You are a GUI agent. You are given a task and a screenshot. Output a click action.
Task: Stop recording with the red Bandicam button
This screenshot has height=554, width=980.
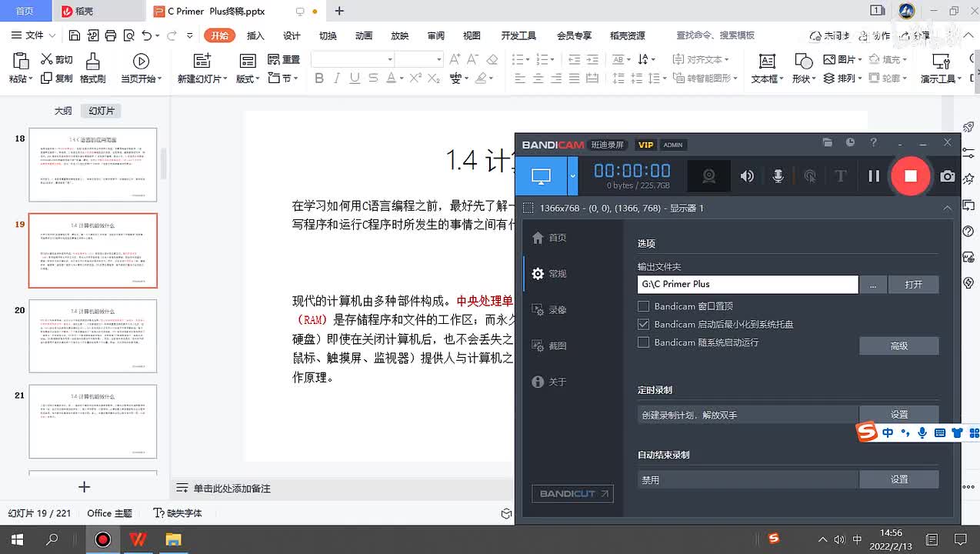pos(910,175)
